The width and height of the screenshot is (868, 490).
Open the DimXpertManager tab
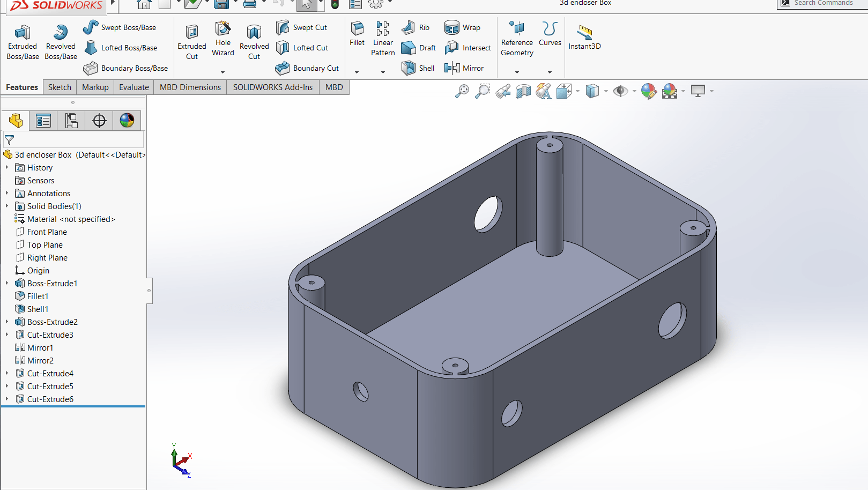pyautogui.click(x=99, y=121)
